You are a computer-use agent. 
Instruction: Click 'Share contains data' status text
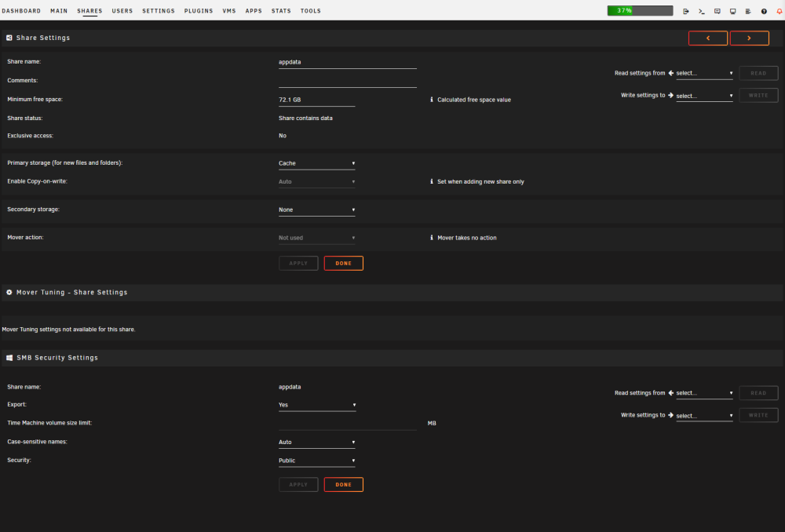[305, 118]
